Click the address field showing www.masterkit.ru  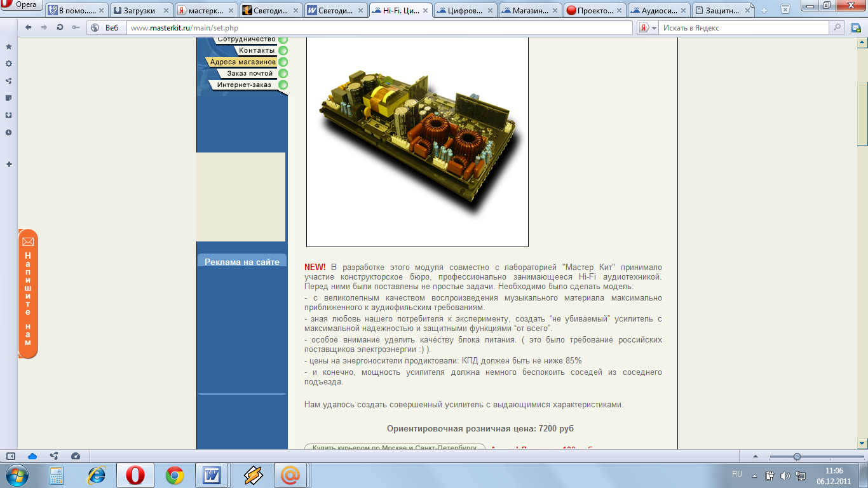(x=379, y=28)
